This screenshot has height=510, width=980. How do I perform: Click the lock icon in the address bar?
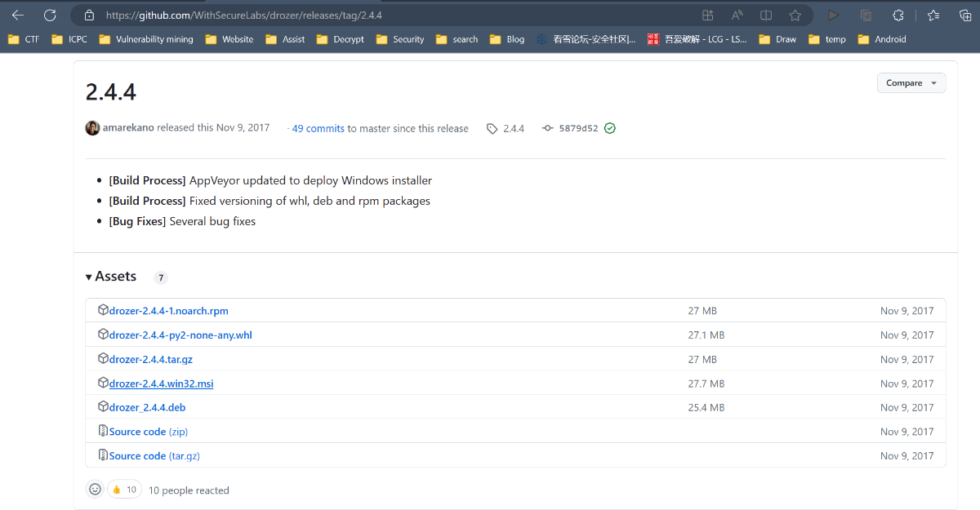pos(89,15)
